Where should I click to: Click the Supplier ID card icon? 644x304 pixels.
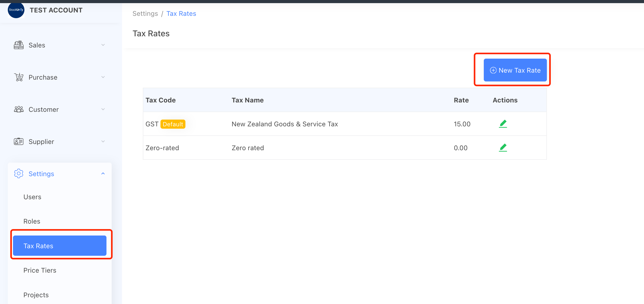click(19, 142)
